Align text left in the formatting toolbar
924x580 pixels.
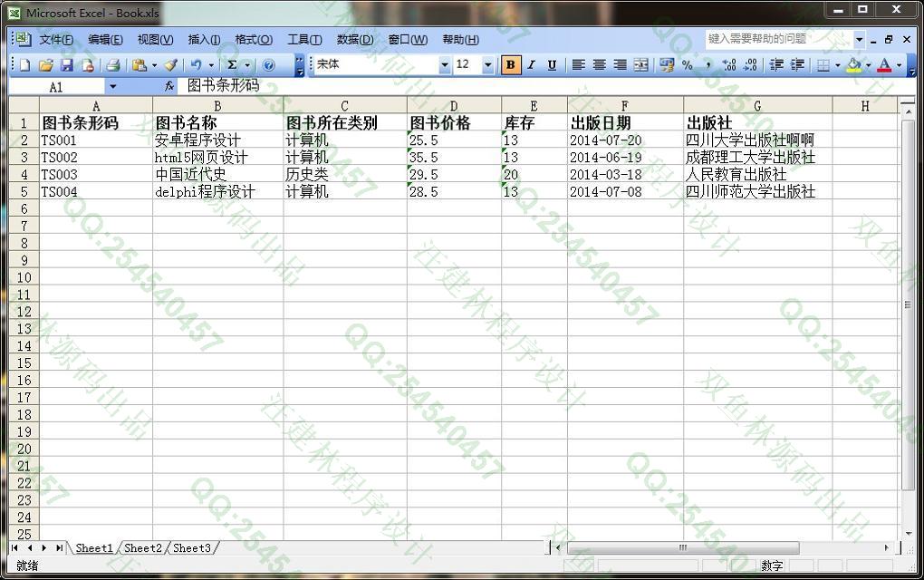pyautogui.click(x=579, y=65)
